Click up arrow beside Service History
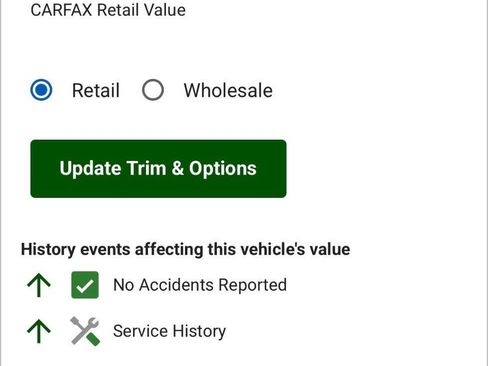488x366 pixels. click(x=39, y=331)
